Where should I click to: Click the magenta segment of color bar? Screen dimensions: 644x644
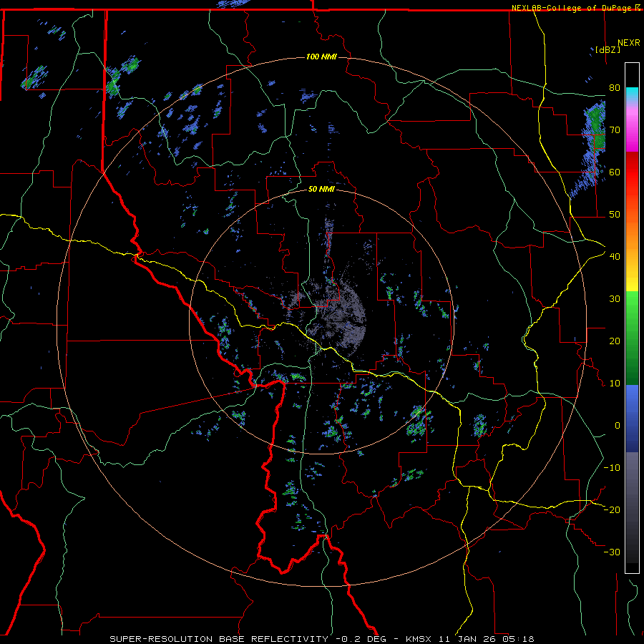click(x=632, y=130)
